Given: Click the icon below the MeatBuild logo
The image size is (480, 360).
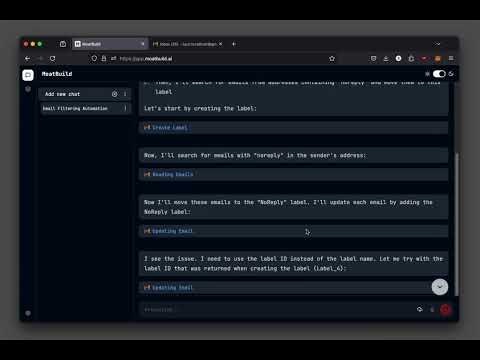Looking at the screenshot, I should 28,89.
